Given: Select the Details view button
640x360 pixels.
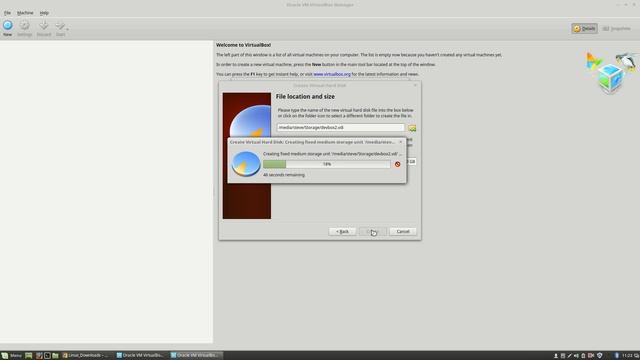Looking at the screenshot, I should (x=584, y=28).
